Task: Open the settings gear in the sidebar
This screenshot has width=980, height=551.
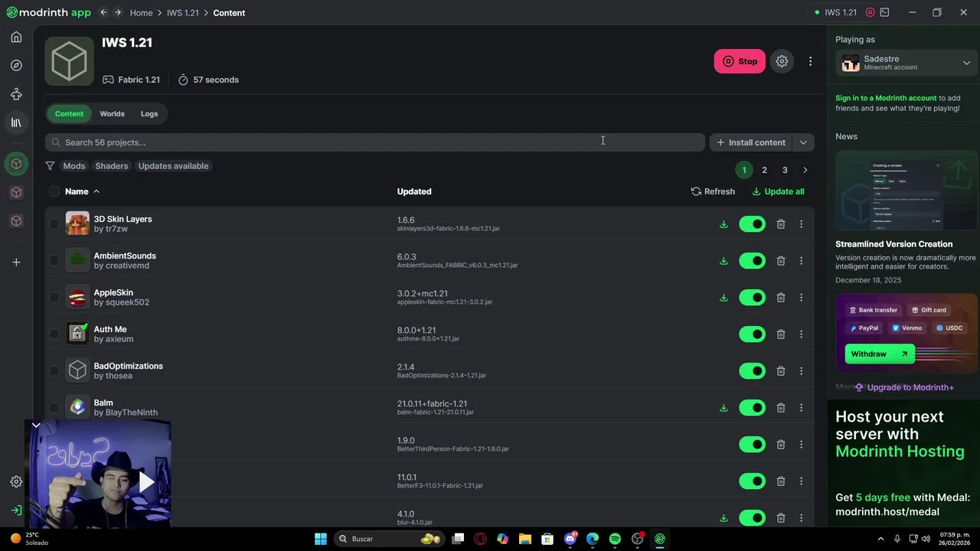Action: [x=16, y=481]
